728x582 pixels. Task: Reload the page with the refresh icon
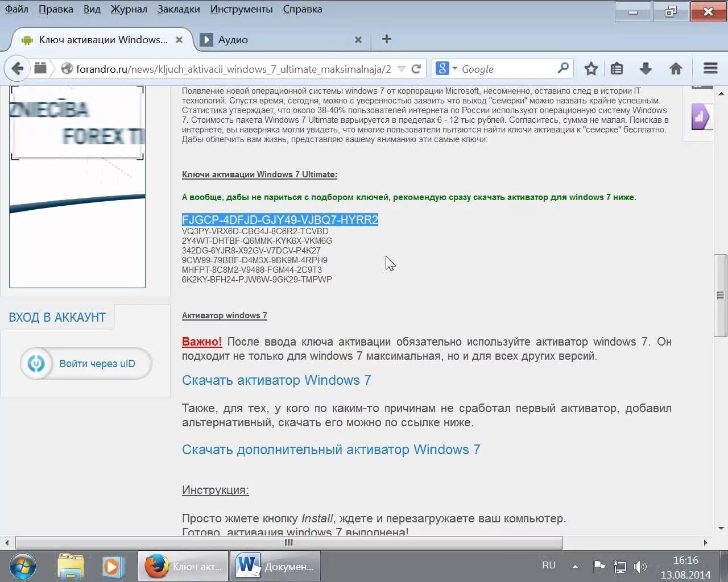416,69
